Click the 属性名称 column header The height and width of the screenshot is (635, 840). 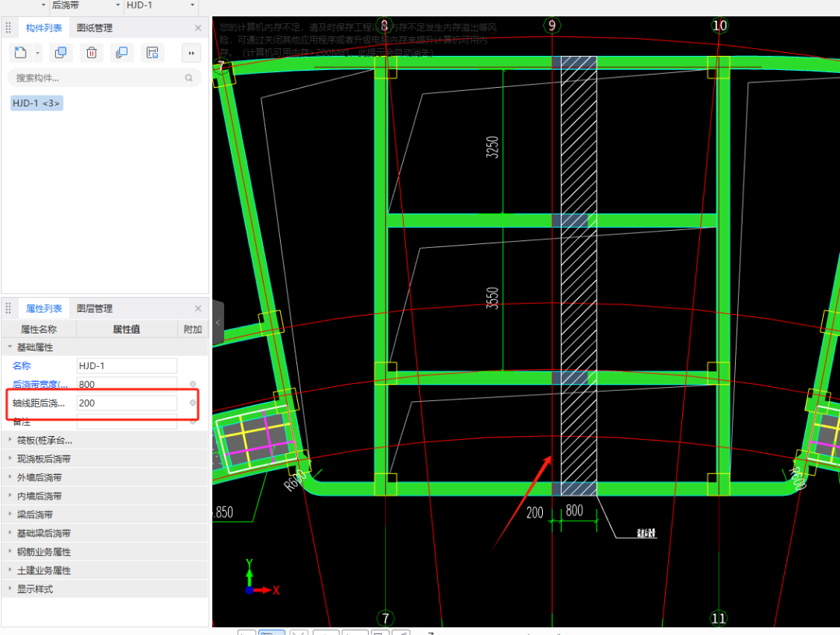point(39,330)
